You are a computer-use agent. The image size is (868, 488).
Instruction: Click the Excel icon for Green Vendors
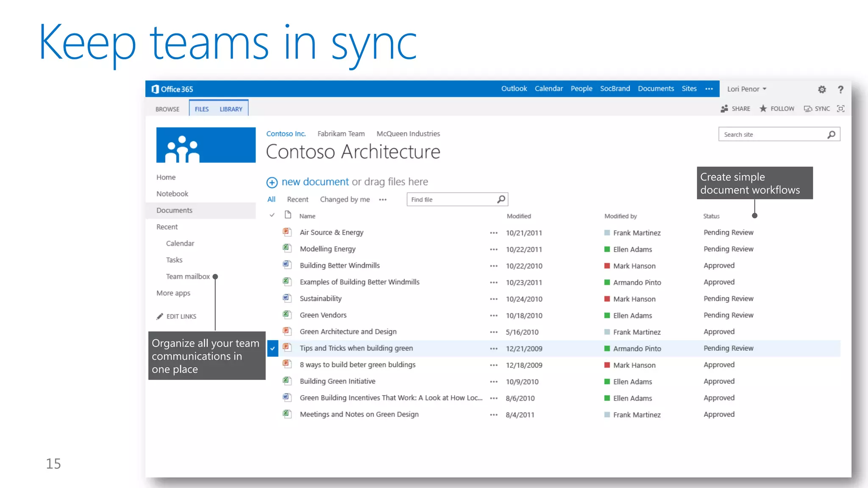click(287, 315)
